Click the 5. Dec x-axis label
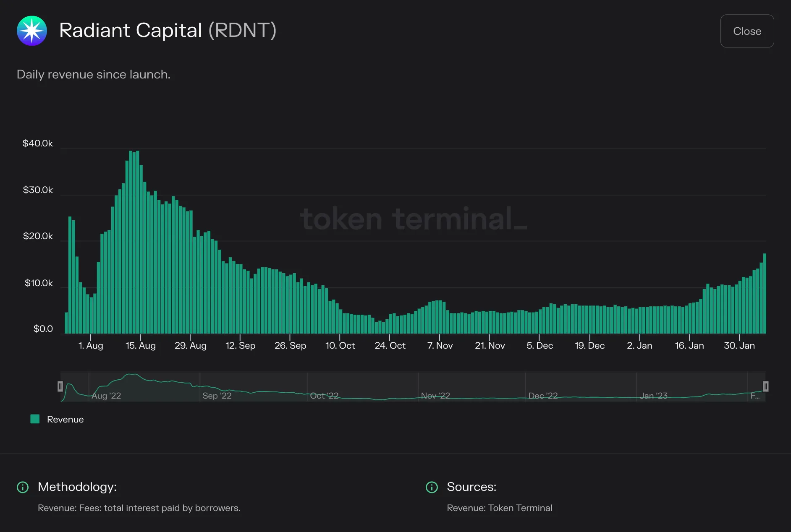 (x=540, y=345)
